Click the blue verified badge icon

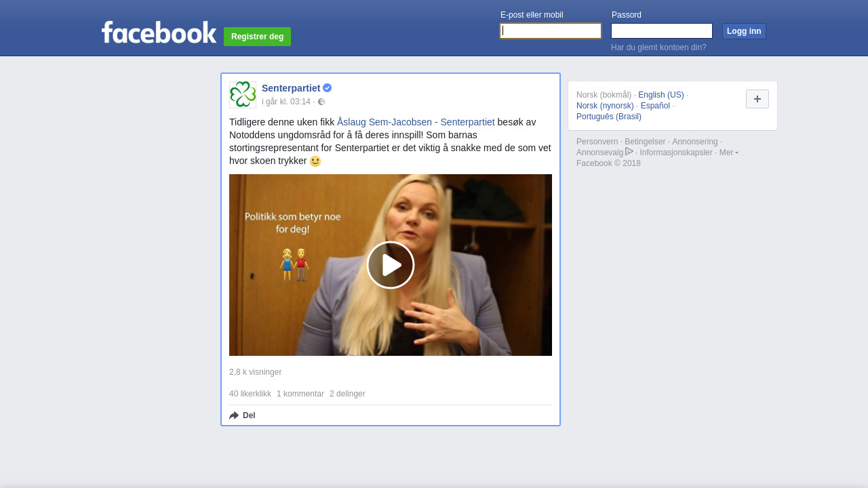327,88
